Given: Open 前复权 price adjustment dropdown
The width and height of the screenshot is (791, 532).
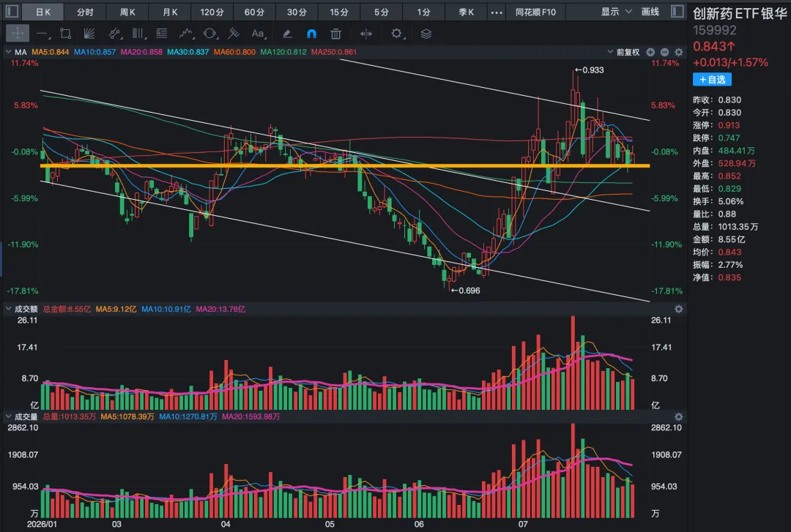Looking at the screenshot, I should click(623, 52).
